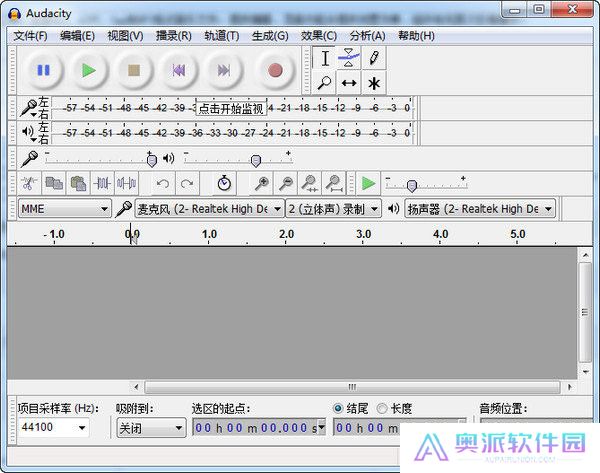600x473 pixels.
Task: Start playback with the large Play button
Action: pyautogui.click(x=89, y=70)
